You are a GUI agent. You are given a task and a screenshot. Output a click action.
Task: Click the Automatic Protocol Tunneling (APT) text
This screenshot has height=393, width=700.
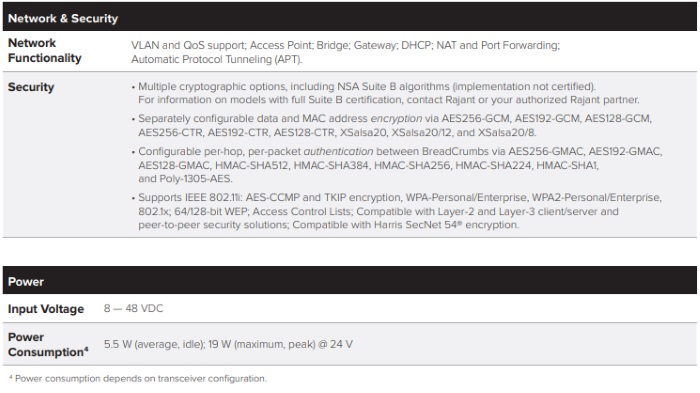coord(217,59)
